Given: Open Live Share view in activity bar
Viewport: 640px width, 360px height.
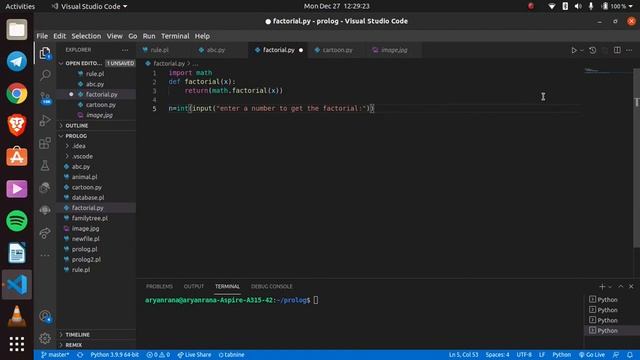Looking at the screenshot, I should tap(45, 233).
